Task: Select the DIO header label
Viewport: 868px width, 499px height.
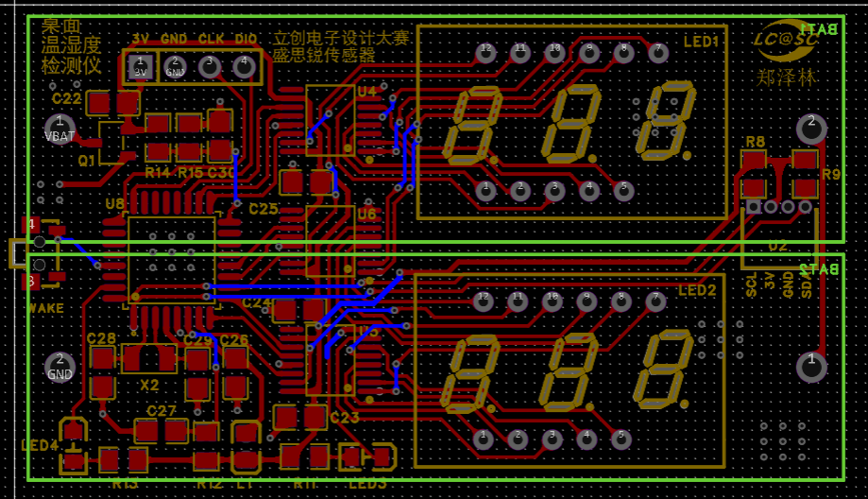Action: 246,39
